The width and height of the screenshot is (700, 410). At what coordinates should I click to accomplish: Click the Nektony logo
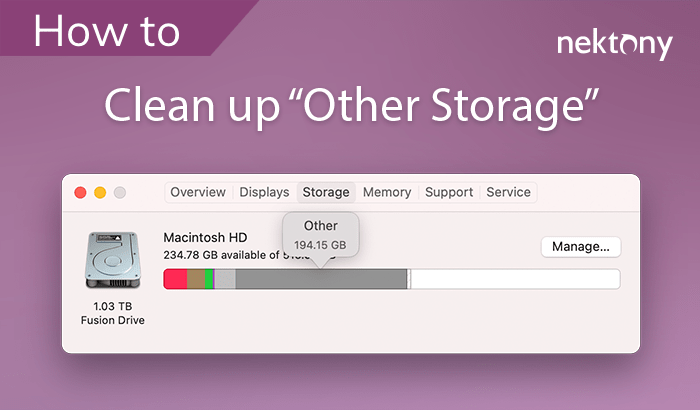614,44
